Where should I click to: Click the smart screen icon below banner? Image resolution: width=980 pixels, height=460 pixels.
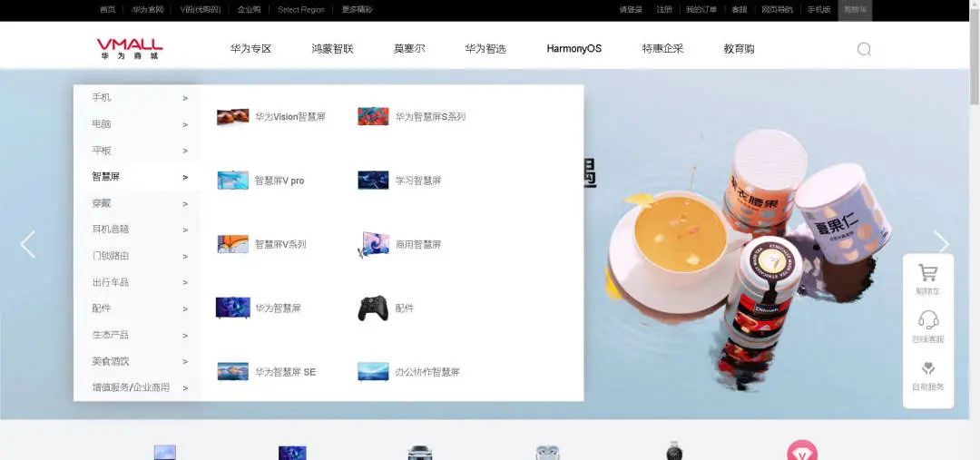coord(292,453)
